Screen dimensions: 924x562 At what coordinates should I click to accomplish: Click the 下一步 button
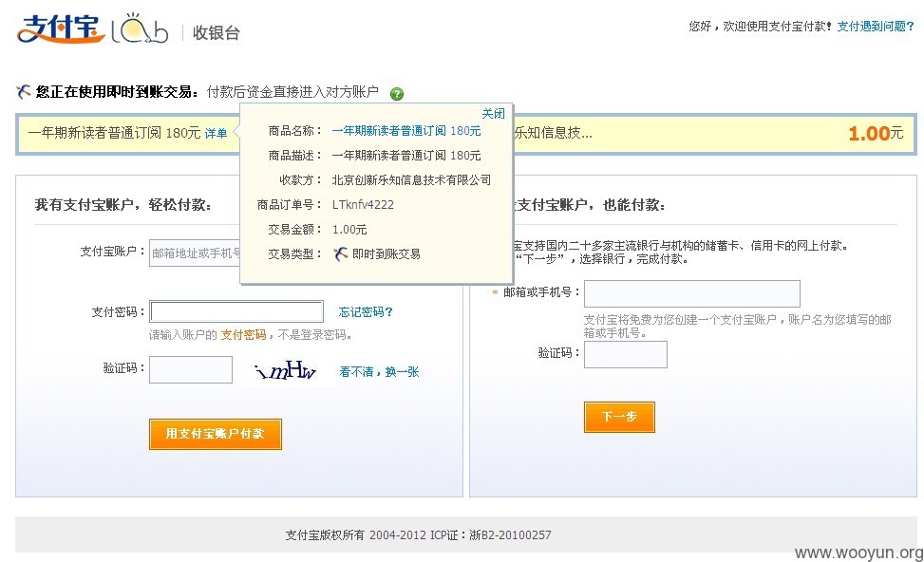[619, 417]
